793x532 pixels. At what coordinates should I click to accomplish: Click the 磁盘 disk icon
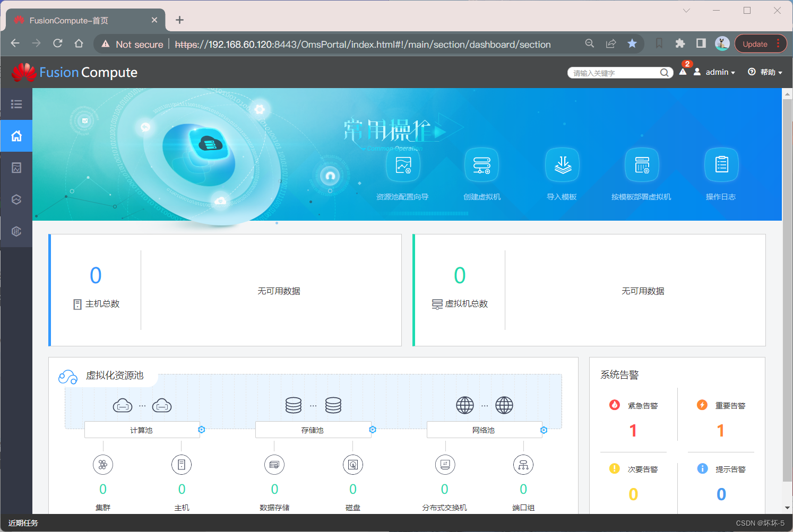353,465
